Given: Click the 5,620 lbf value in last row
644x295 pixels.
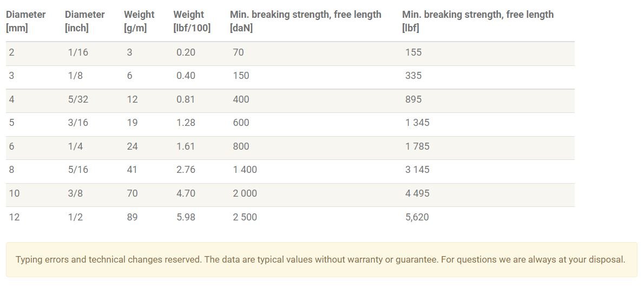Looking at the screenshot, I should tap(417, 217).
